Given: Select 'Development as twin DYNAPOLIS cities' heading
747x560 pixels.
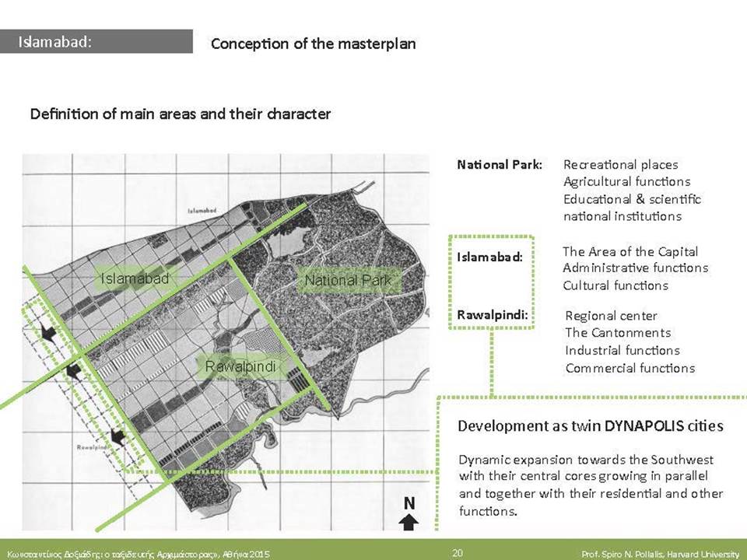Looking at the screenshot, I should [591, 425].
